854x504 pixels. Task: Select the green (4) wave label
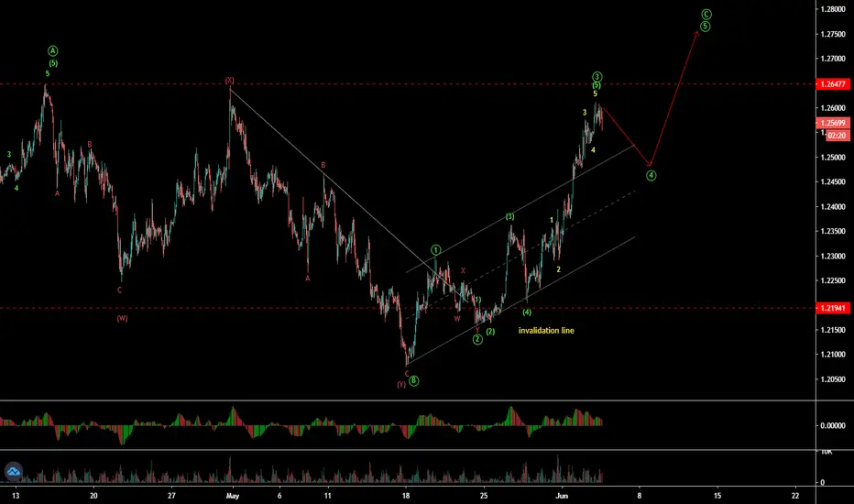[527, 312]
